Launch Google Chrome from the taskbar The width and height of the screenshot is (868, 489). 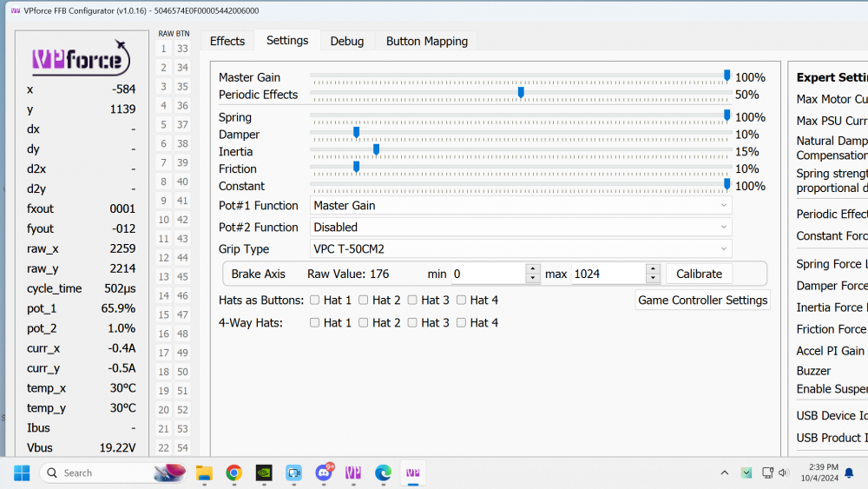point(233,472)
